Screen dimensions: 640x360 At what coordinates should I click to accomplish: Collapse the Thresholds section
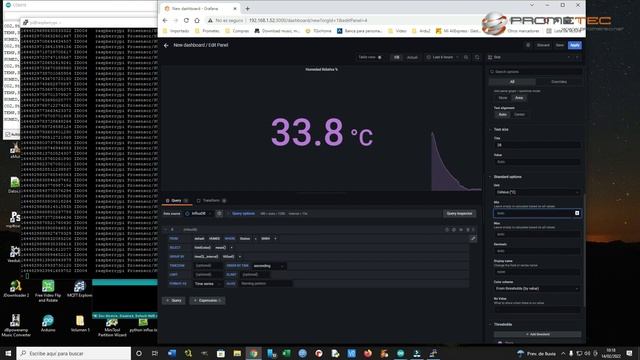point(502,324)
